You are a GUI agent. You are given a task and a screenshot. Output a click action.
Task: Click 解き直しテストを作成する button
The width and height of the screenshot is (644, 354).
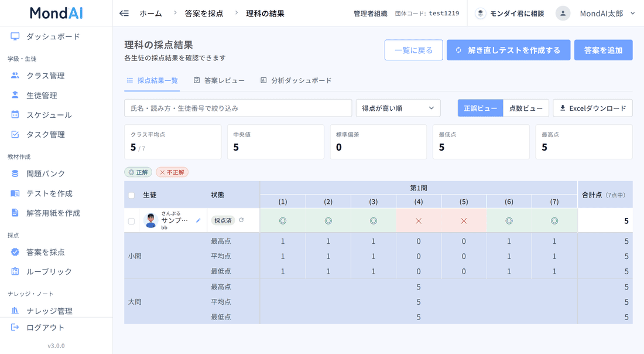click(x=508, y=50)
